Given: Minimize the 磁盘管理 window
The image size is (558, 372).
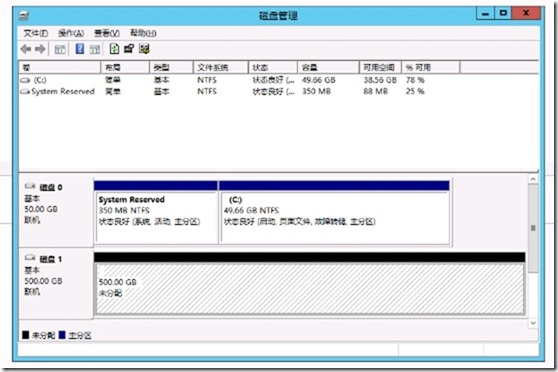Looking at the screenshot, I should [485, 14].
